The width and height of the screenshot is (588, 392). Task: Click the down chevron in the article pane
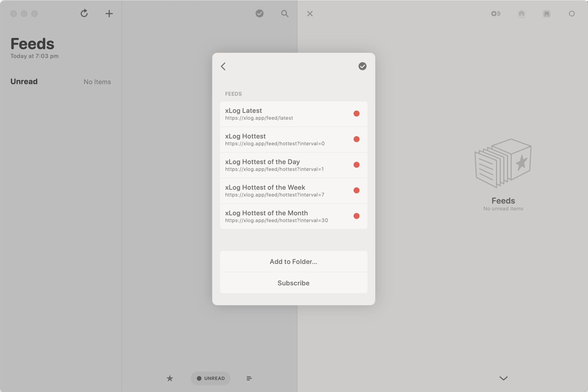[503, 378]
